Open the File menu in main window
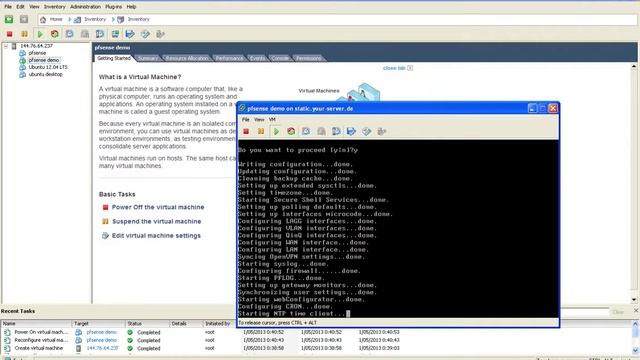Image resolution: width=640 pixels, height=360 pixels. [x=8, y=7]
